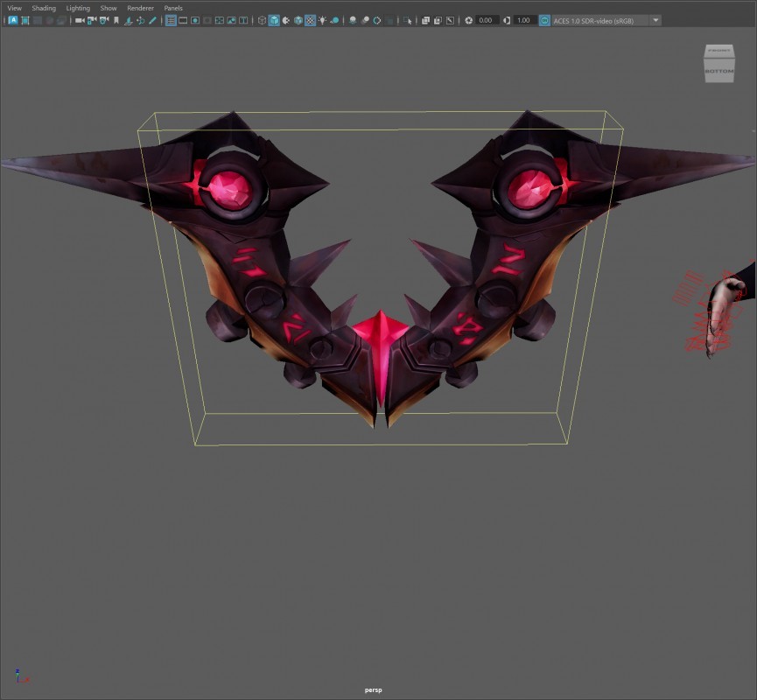
Task: Click the Bottom face of the ViewCube
Action: coord(718,70)
